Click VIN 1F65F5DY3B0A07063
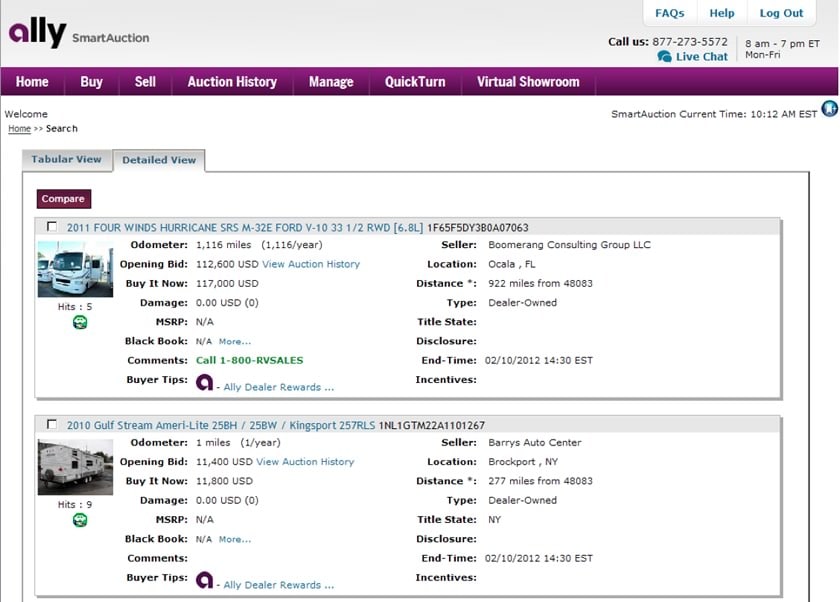Image resolution: width=840 pixels, height=602 pixels. point(477,228)
